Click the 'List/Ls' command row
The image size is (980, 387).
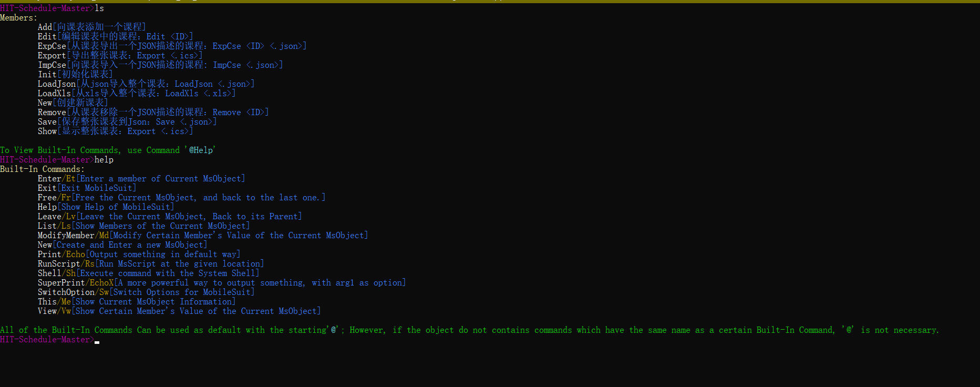tap(144, 226)
